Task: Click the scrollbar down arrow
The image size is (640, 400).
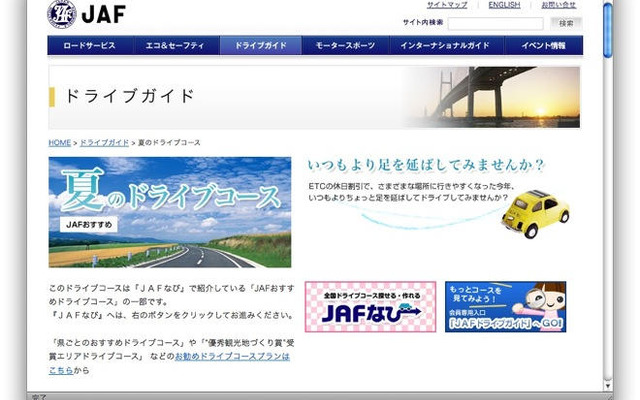Action: (x=608, y=386)
